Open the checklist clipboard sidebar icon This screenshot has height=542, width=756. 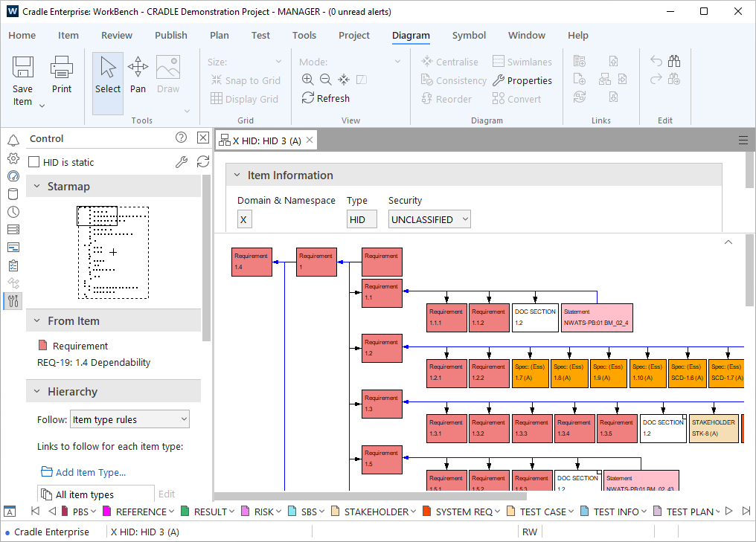click(x=13, y=265)
